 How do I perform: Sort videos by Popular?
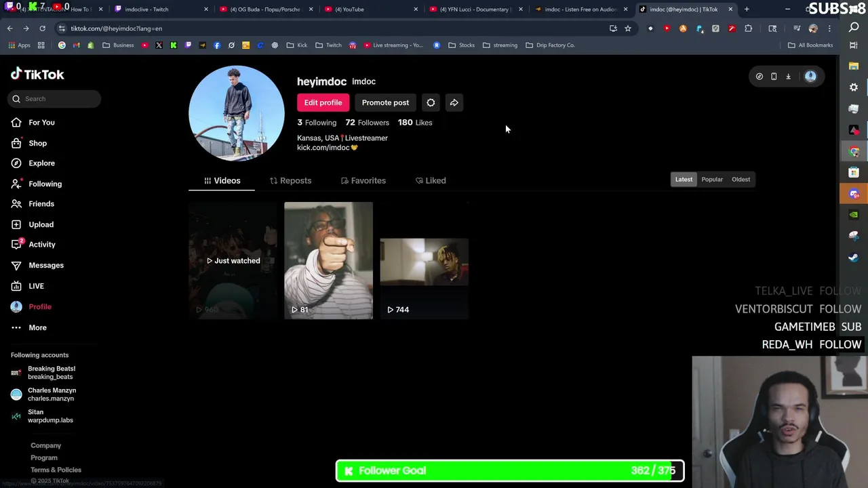pos(712,180)
